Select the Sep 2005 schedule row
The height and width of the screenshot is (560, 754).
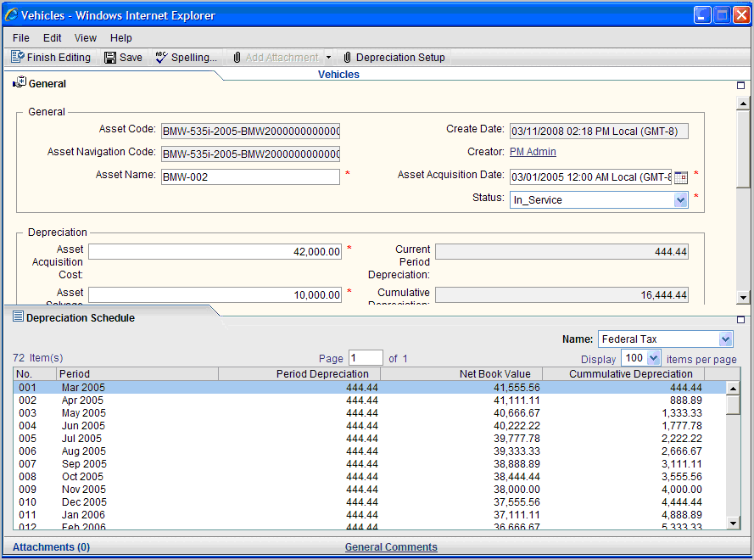(x=369, y=464)
